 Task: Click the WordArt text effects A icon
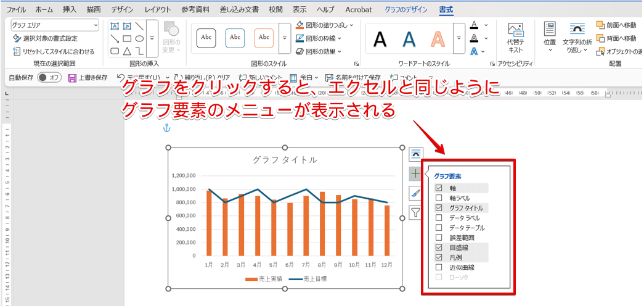pos(474,51)
